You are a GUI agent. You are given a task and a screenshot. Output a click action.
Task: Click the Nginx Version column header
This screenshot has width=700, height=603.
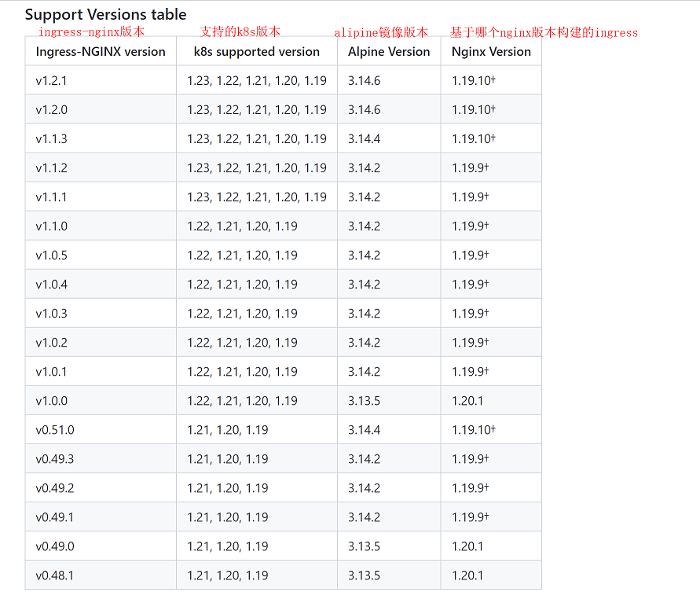point(491,52)
